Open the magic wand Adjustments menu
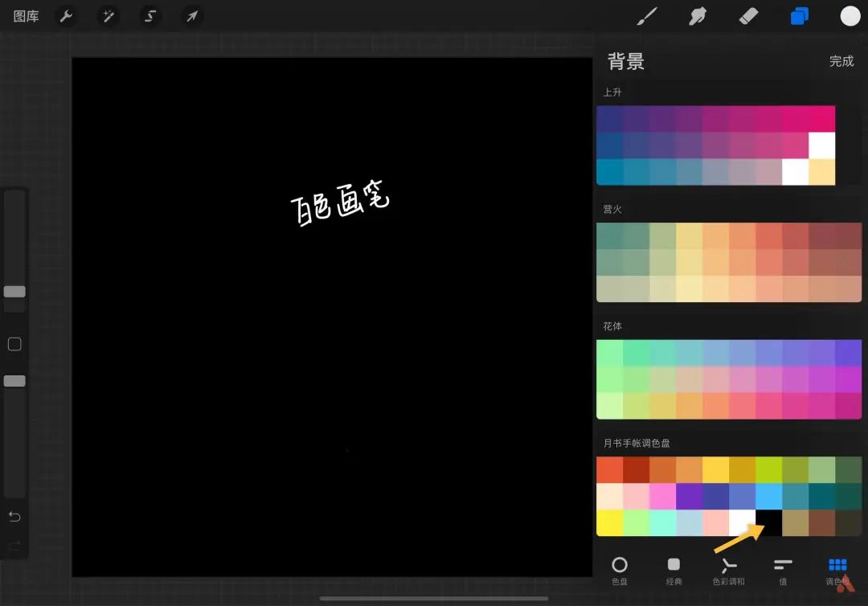The image size is (868, 606). 108,16
